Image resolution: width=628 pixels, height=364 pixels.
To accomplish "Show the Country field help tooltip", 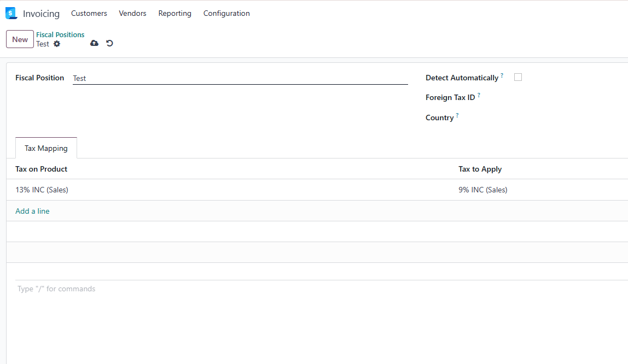I will point(457,115).
